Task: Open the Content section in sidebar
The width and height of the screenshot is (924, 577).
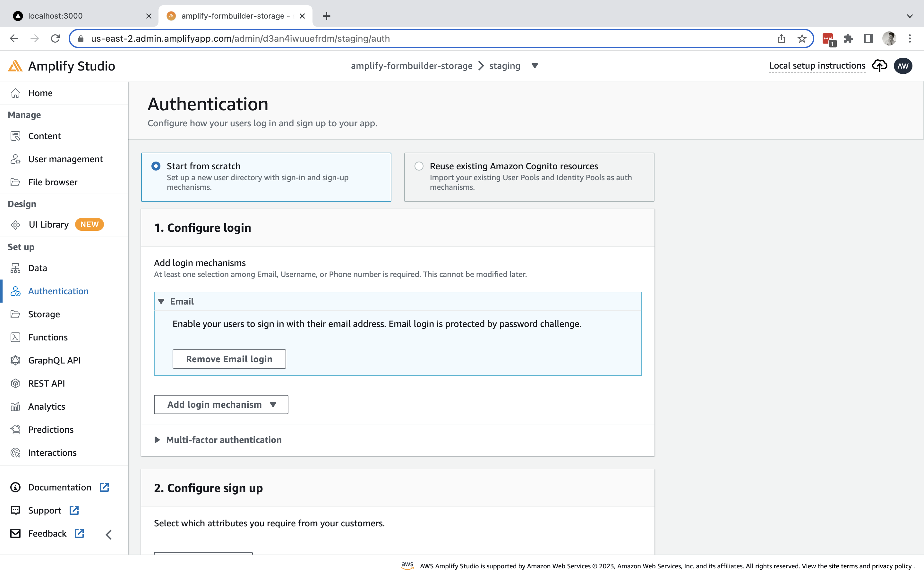Action: point(44,136)
